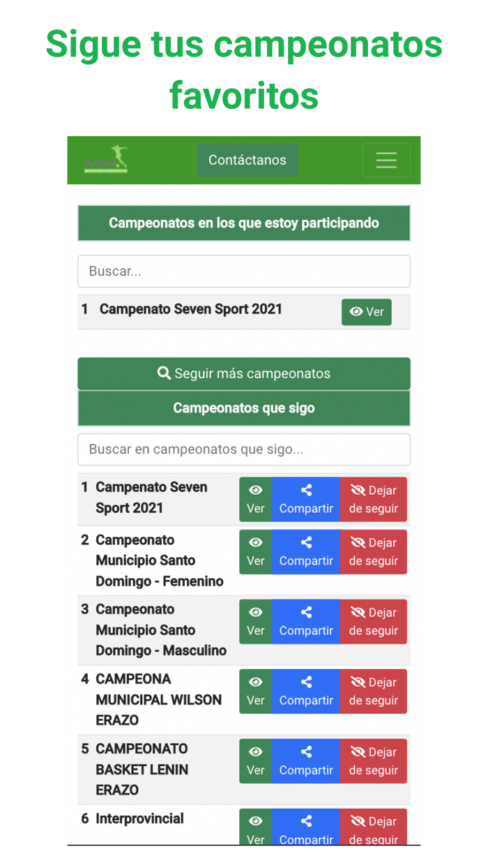Click the eye icon Ver for CAMPEONA MUNICIPAL WILSON ERAZO
Screen dimensions: 488x868
(255, 682)
